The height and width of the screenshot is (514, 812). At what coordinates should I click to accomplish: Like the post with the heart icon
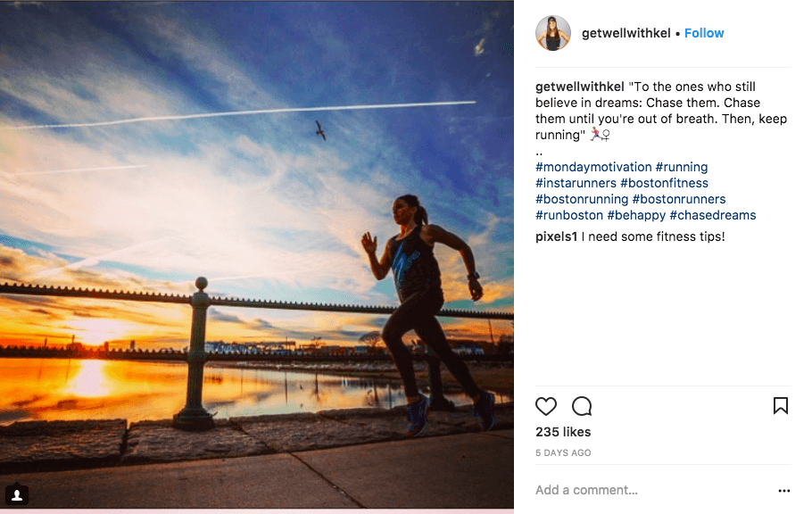546,406
